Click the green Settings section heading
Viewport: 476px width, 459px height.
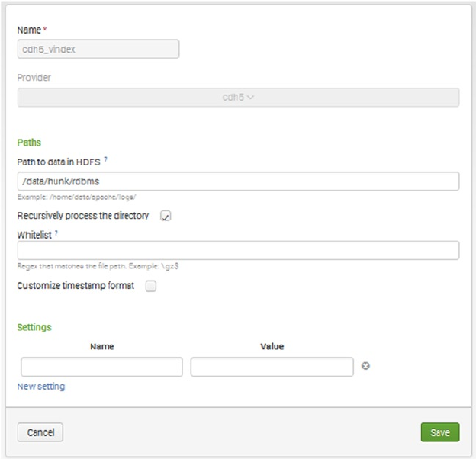pyautogui.click(x=34, y=327)
